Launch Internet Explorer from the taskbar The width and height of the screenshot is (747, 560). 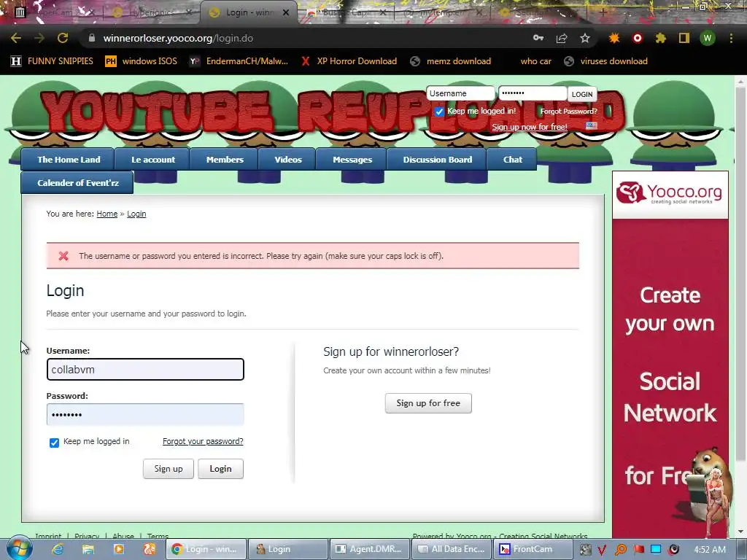pyautogui.click(x=58, y=549)
